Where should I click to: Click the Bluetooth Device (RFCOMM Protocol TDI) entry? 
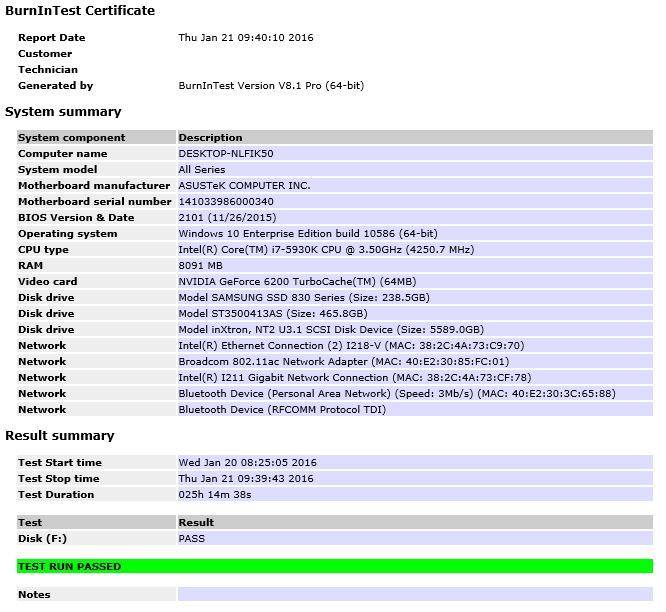click(282, 410)
